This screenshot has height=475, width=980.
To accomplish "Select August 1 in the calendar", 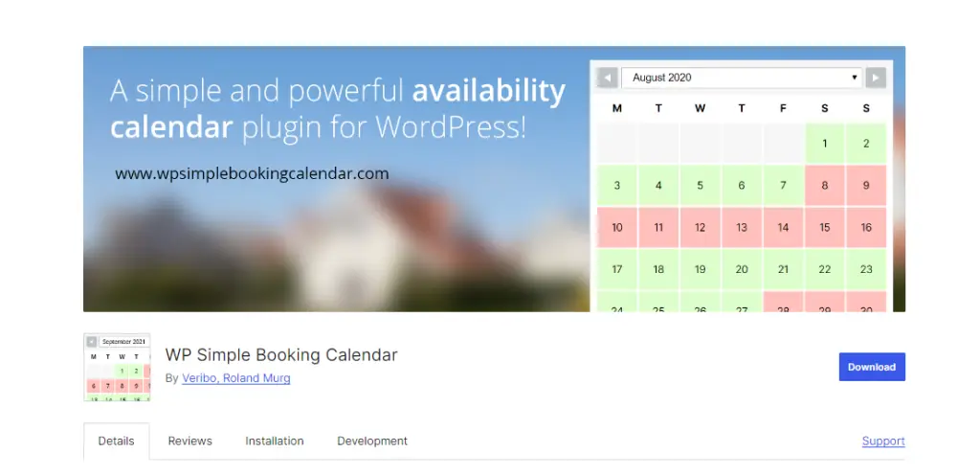I will [824, 144].
